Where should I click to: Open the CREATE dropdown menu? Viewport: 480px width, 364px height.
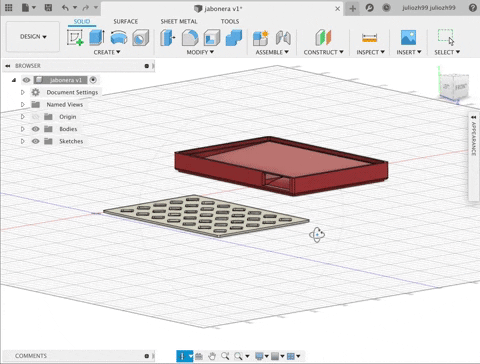click(x=107, y=52)
